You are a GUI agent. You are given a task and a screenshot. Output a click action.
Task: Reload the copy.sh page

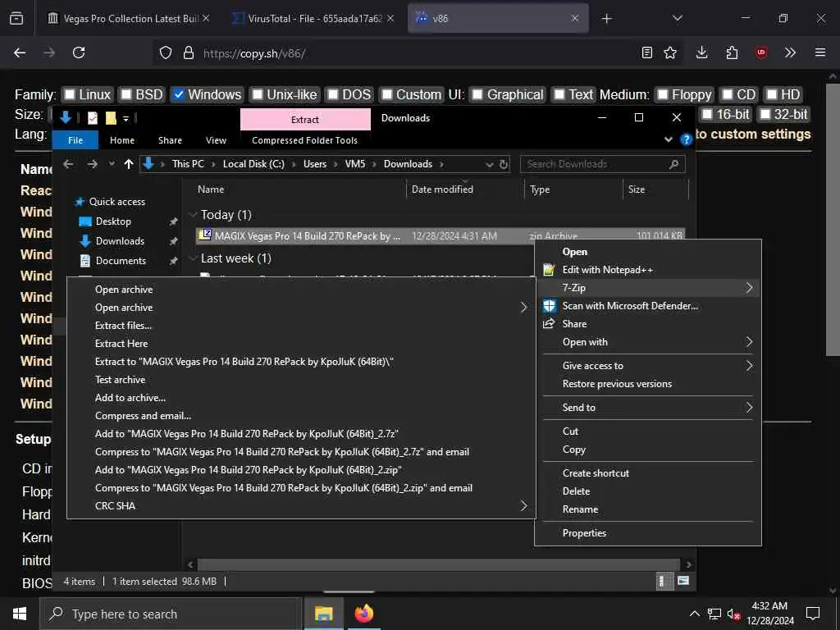tap(79, 52)
